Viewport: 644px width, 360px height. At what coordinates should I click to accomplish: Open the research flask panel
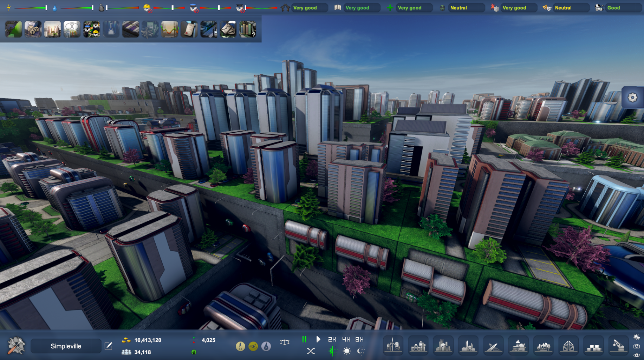111,29
